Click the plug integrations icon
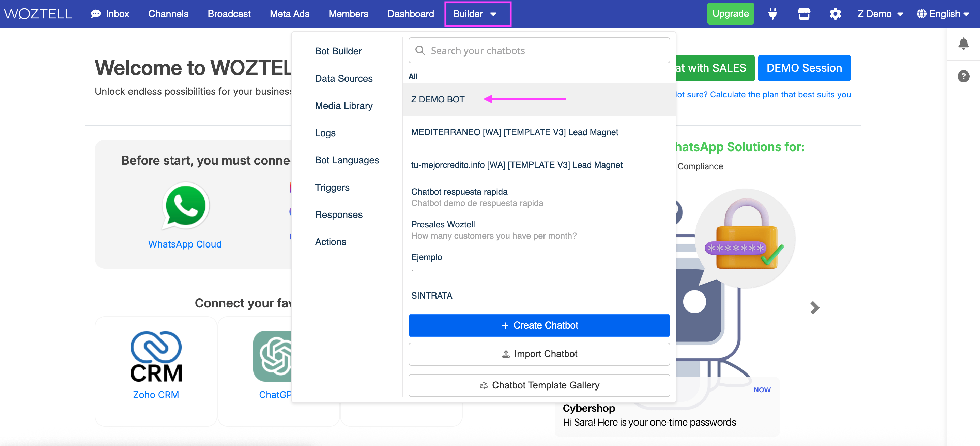This screenshot has width=980, height=446. click(773, 14)
